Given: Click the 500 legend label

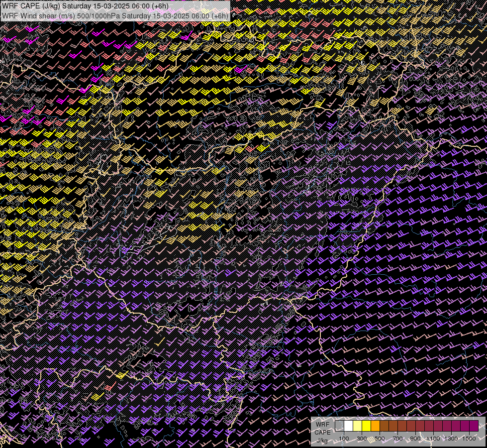Looking at the screenshot, I should (x=380, y=439).
